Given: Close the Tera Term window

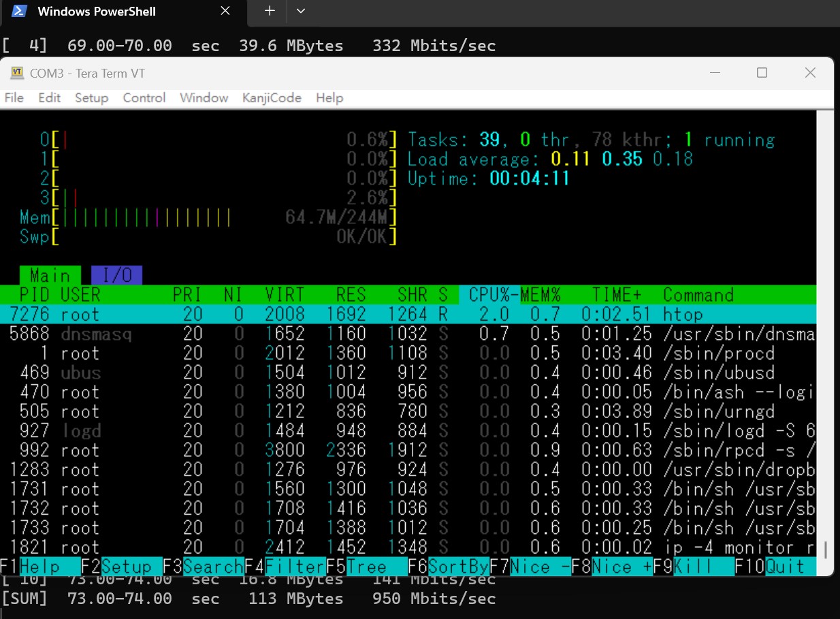Looking at the screenshot, I should 810,73.
